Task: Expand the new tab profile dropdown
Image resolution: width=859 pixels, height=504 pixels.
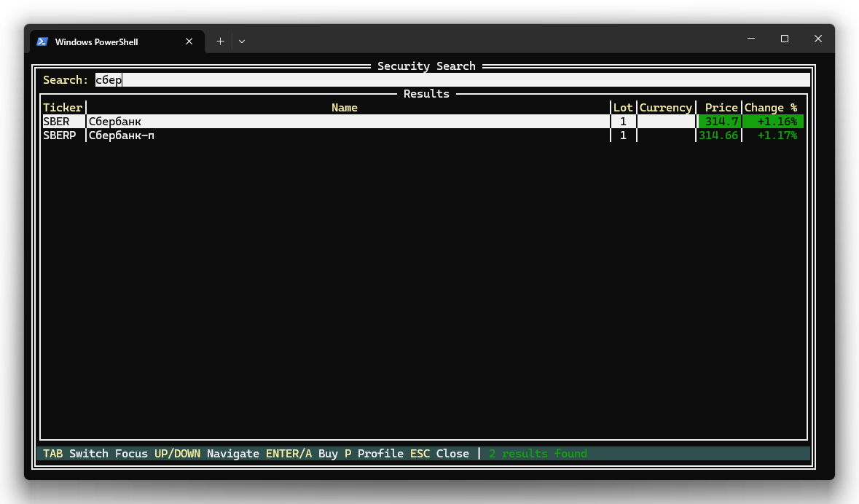Action: (242, 42)
